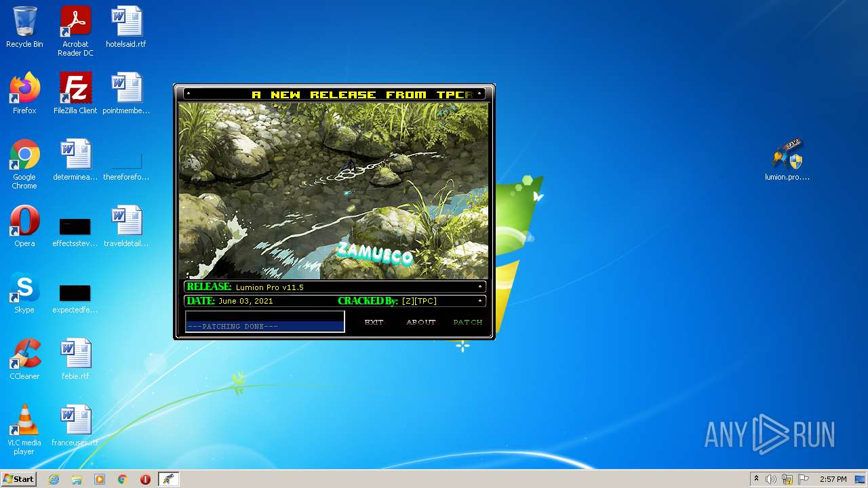Click CRACKED By [Z][TPC] text
Image resolution: width=868 pixels, height=488 pixels.
click(387, 301)
